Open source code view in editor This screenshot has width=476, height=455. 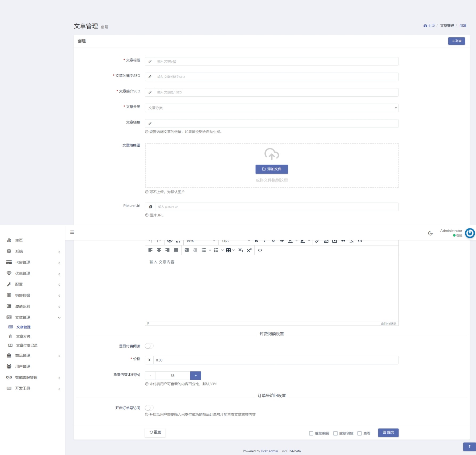tap(260, 250)
